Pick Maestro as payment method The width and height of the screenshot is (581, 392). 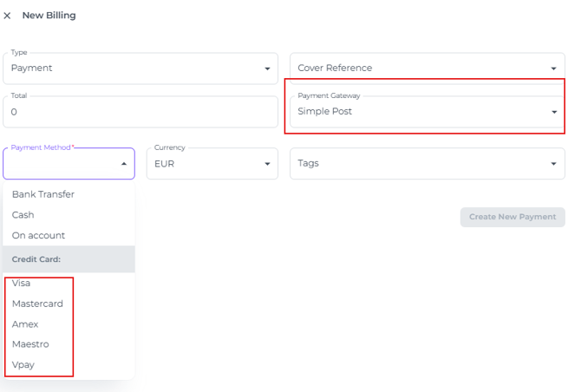pos(30,344)
